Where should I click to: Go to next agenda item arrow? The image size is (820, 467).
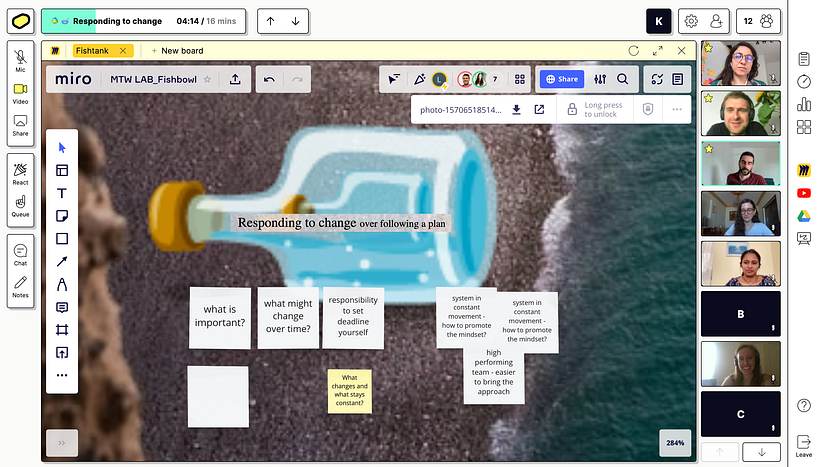(x=295, y=21)
